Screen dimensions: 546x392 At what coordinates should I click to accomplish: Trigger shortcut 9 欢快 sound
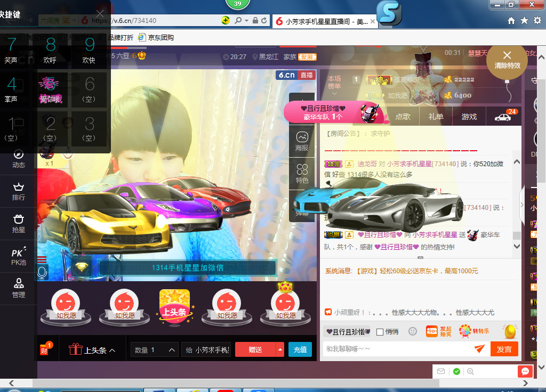click(x=89, y=51)
